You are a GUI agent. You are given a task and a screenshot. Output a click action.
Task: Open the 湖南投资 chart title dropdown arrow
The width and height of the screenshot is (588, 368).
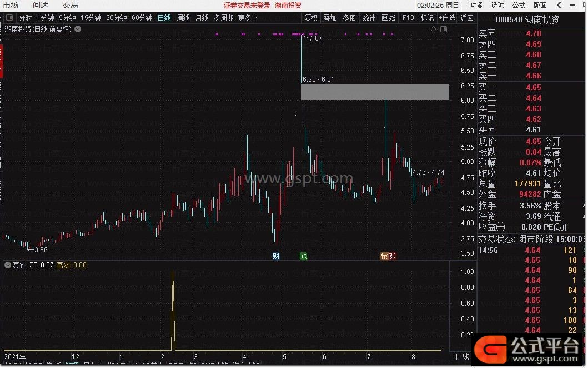[x=78, y=29]
